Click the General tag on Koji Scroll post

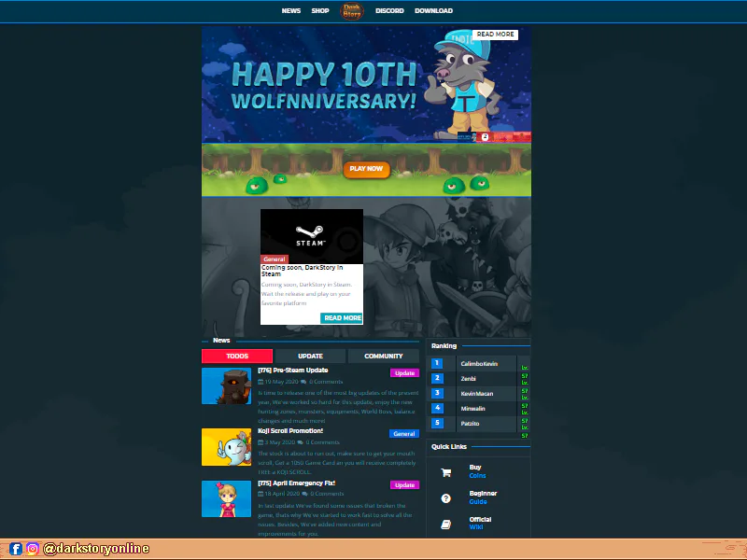pos(404,434)
